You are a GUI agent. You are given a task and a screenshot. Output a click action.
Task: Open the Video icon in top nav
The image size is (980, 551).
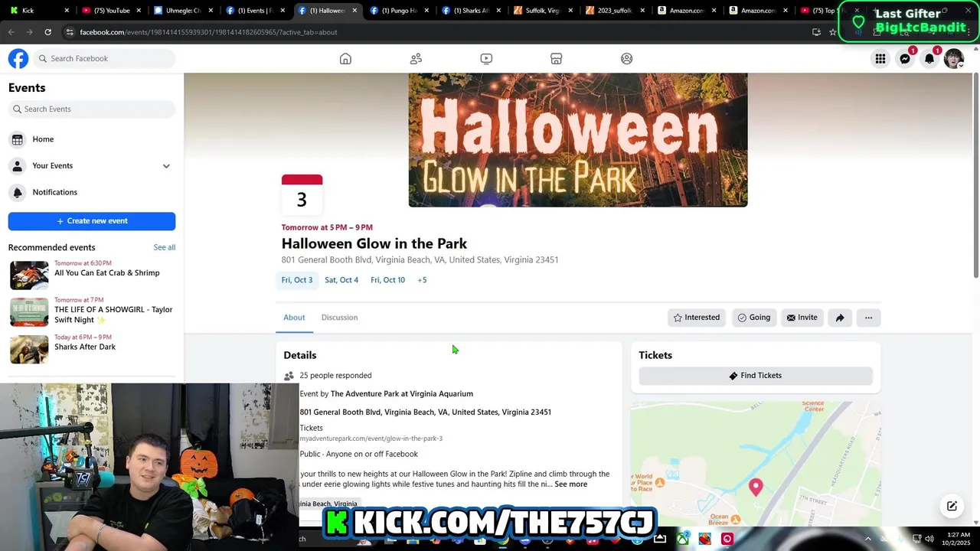(486, 59)
